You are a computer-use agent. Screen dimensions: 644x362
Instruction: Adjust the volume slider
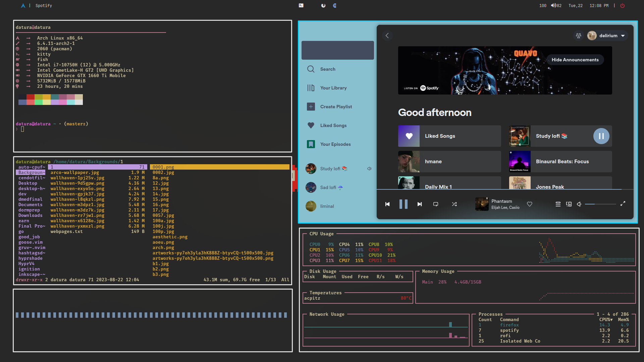click(600, 204)
